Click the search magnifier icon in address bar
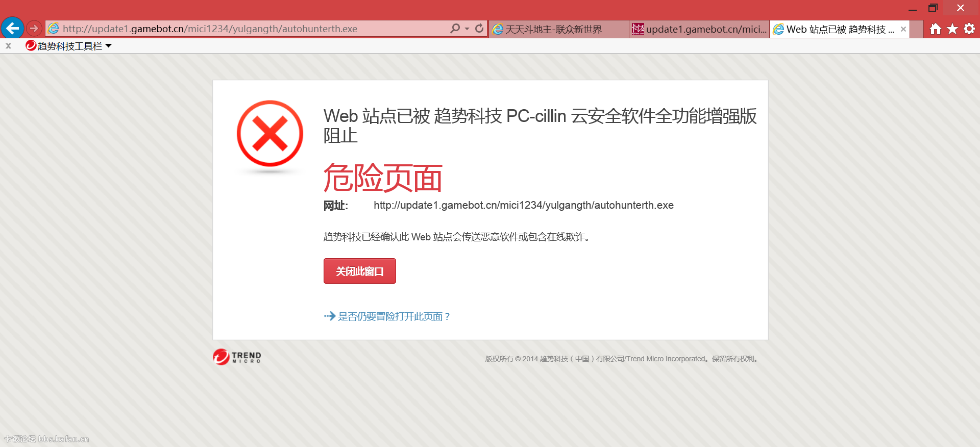The width and height of the screenshot is (980, 447). (455, 29)
